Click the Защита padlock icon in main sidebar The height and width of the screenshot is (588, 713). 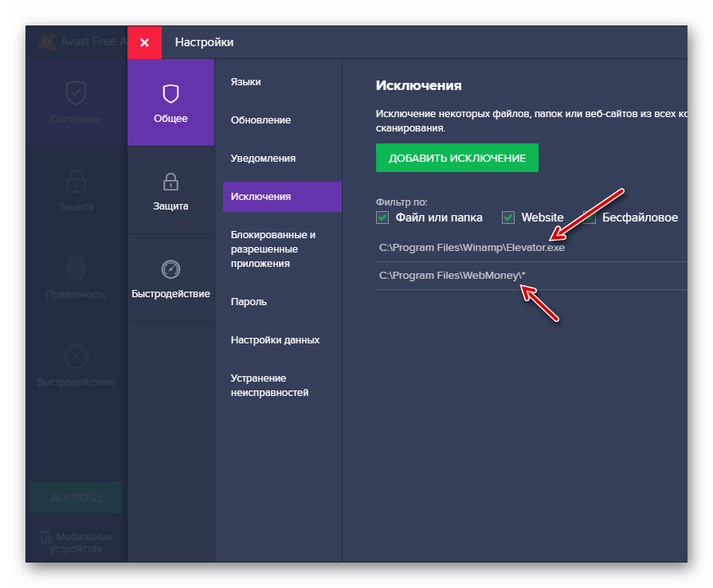coord(76,181)
